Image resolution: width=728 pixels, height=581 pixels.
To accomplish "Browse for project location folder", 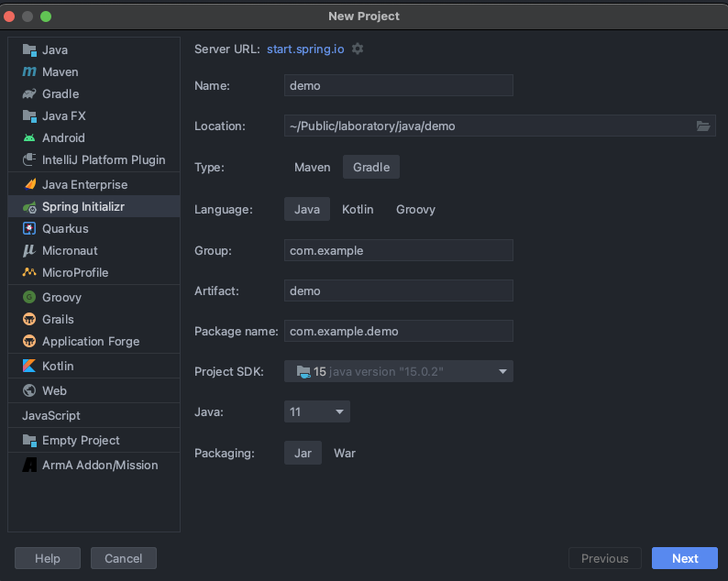I will tap(703, 126).
